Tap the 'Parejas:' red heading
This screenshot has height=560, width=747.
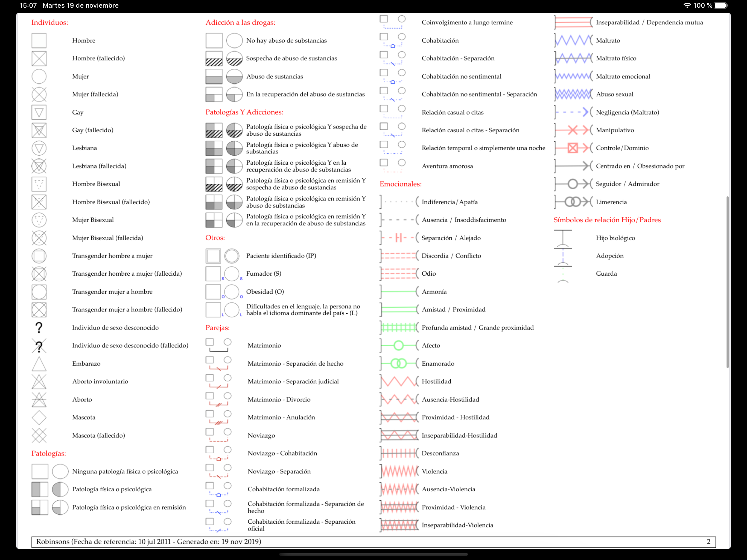[x=217, y=328]
